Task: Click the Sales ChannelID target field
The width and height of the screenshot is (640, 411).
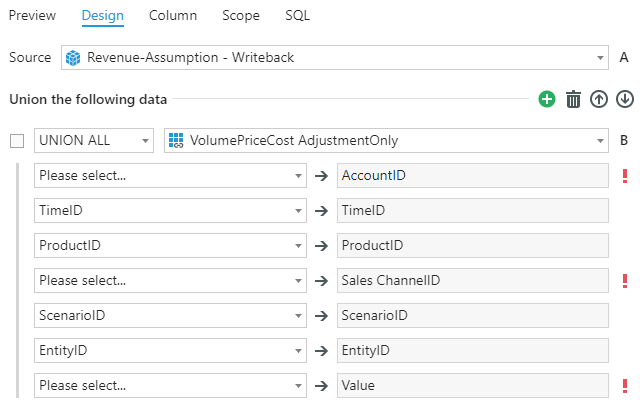Action: point(472,281)
